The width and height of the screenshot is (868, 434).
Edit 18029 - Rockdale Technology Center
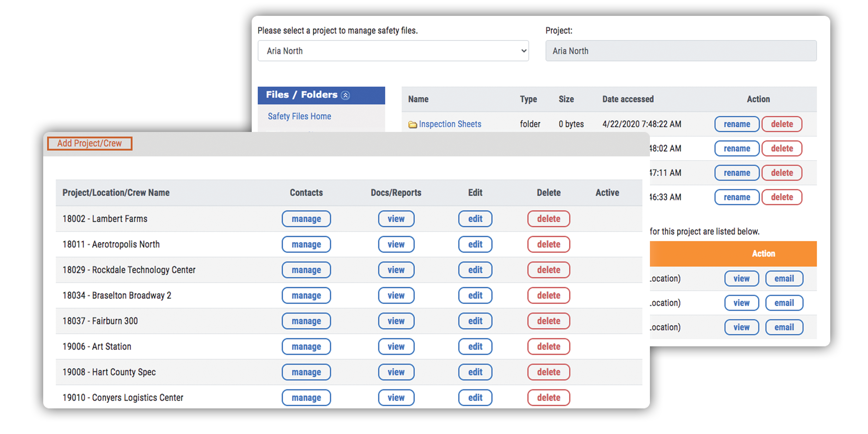pyautogui.click(x=475, y=270)
